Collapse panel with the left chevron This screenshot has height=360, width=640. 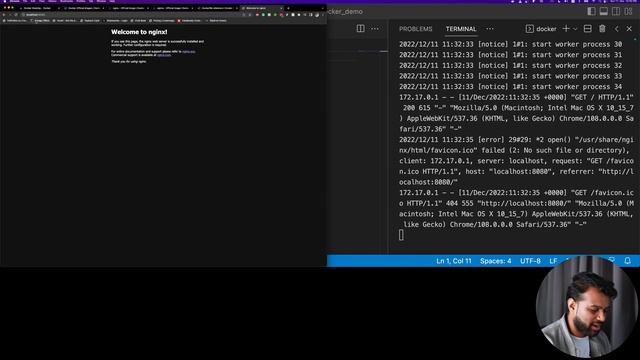(x=617, y=29)
